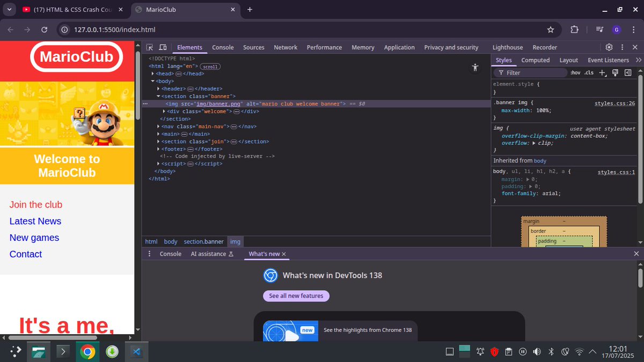The width and height of the screenshot is (644, 362).
Task: Select section.banner in the breadcrumb
Action: click(x=203, y=242)
